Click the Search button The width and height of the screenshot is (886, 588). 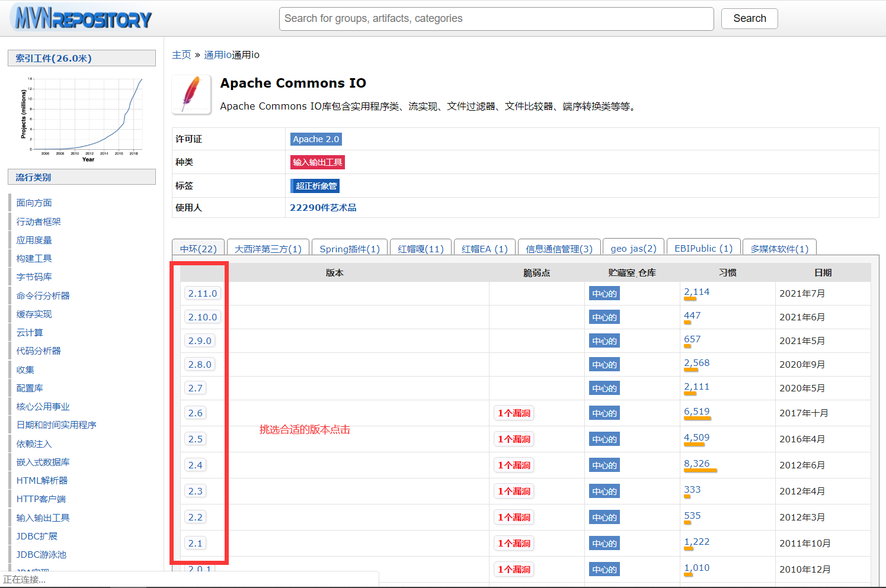tap(749, 18)
